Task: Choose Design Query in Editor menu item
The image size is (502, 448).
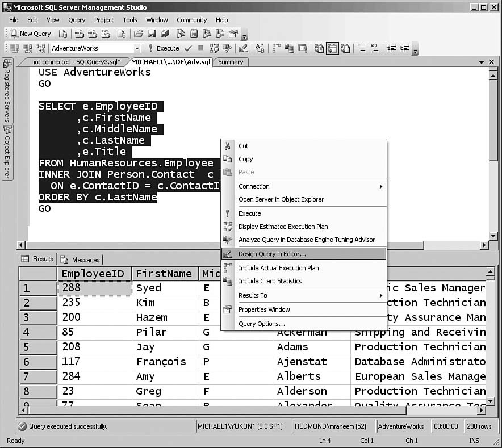Action: [x=304, y=254]
